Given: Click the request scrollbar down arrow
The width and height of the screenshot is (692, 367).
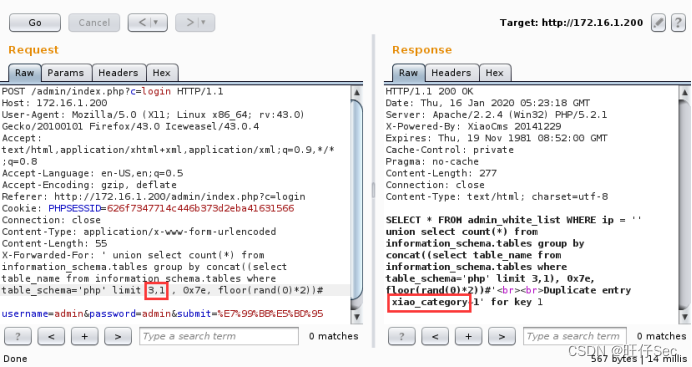Looking at the screenshot, I should (357, 316).
